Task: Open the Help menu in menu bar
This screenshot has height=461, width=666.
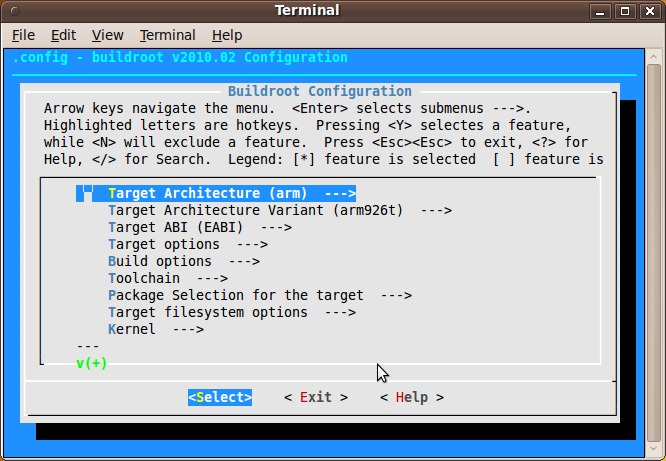Action: [x=227, y=35]
